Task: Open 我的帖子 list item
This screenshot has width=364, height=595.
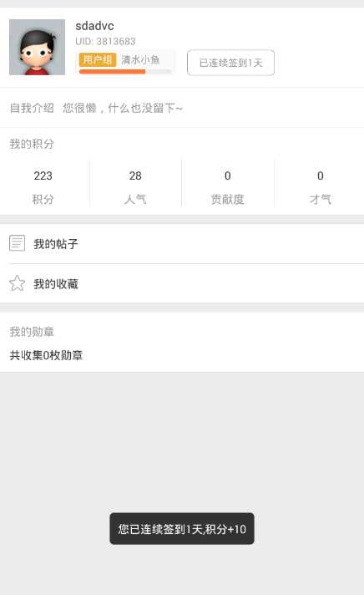Action: 182,244
